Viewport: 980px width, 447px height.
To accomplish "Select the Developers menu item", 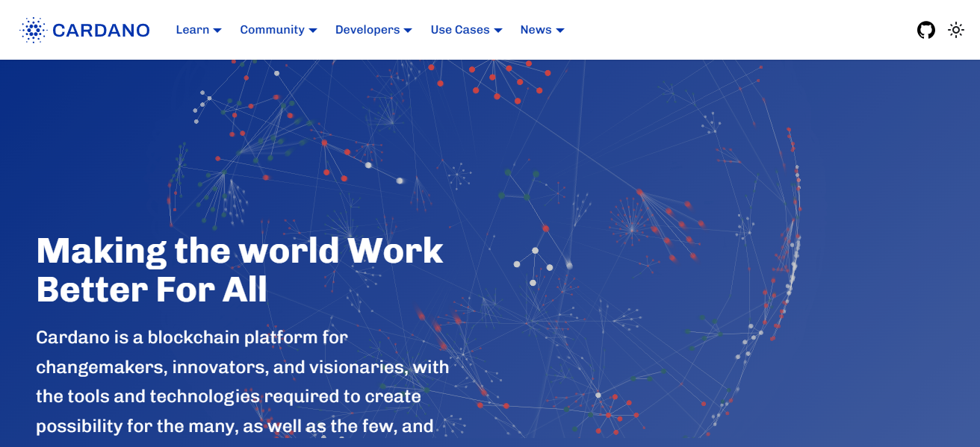I will [x=367, y=30].
